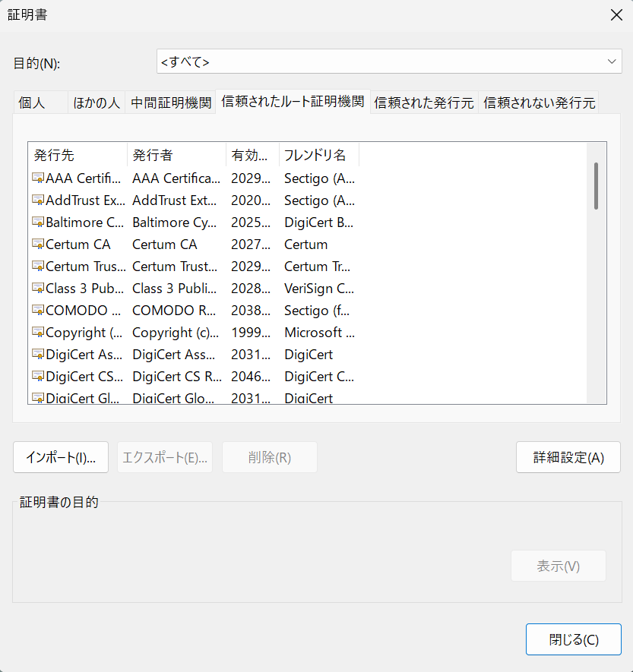Switch to the 中間証明機関 tab
The width and height of the screenshot is (633, 672).
171,103
